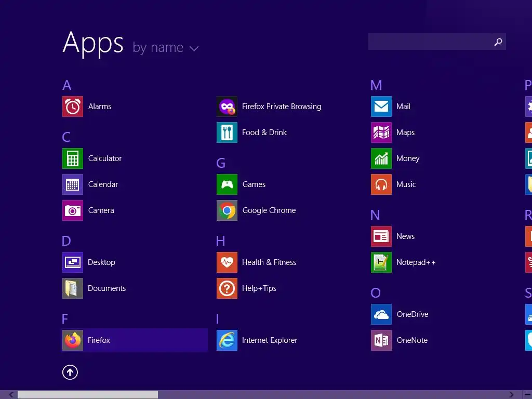Return to Start with the up arrow button

pos(70,372)
